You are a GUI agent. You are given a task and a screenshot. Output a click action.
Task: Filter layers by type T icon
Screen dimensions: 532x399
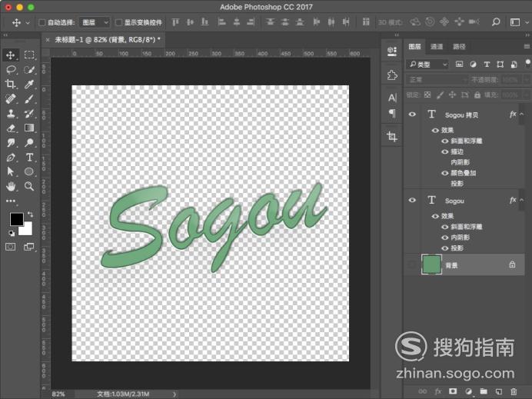pos(487,64)
